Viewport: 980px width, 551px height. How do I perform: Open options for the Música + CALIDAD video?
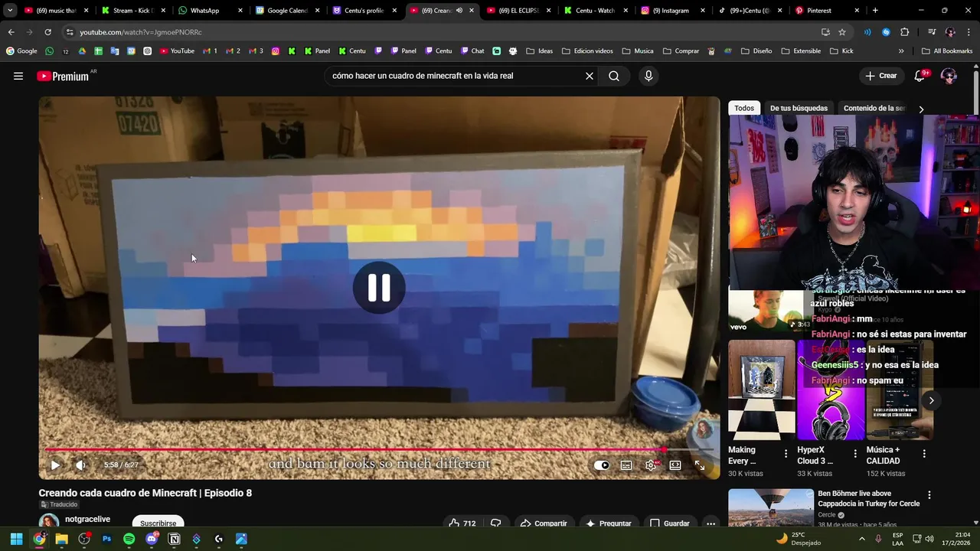pyautogui.click(x=924, y=454)
